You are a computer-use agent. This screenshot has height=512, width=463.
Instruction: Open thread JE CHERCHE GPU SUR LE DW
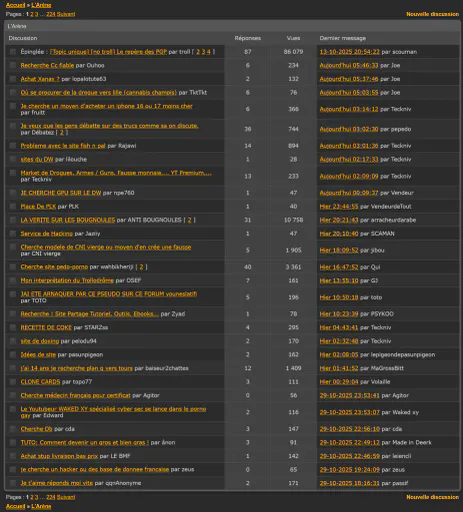(x=61, y=193)
